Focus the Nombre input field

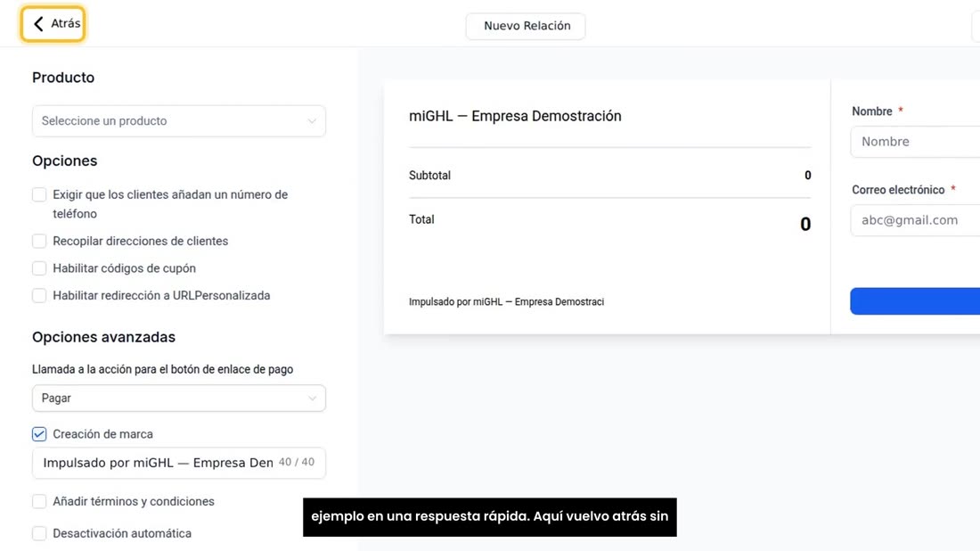[x=915, y=142]
